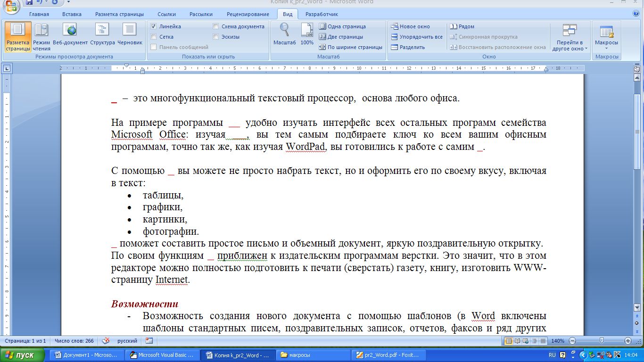Switch to Черновик view
Screen dimensions: 644x362
tap(130, 37)
